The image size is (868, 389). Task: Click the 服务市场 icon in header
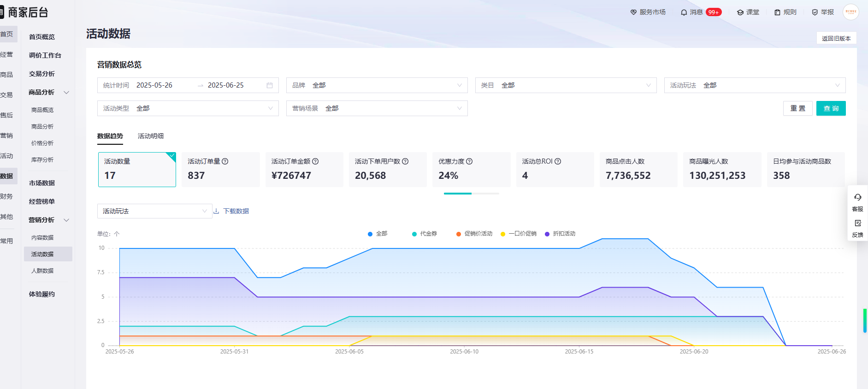[x=633, y=12]
